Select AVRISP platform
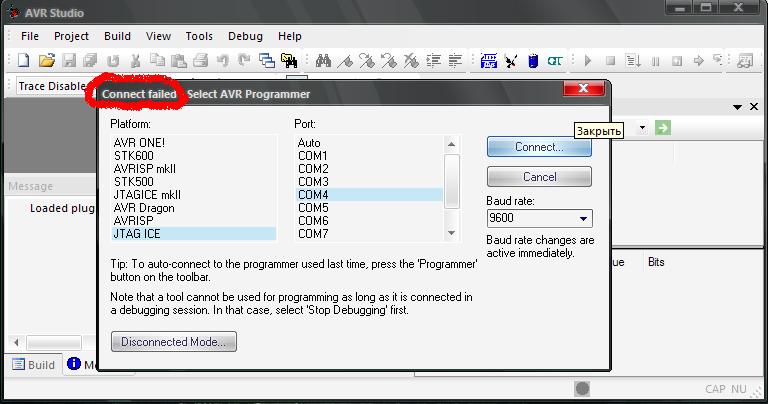The width and height of the screenshot is (768, 404). click(194, 221)
